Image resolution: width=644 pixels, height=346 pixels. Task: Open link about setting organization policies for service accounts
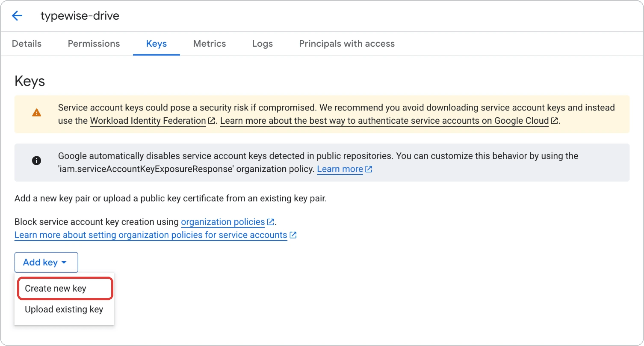[151, 235]
